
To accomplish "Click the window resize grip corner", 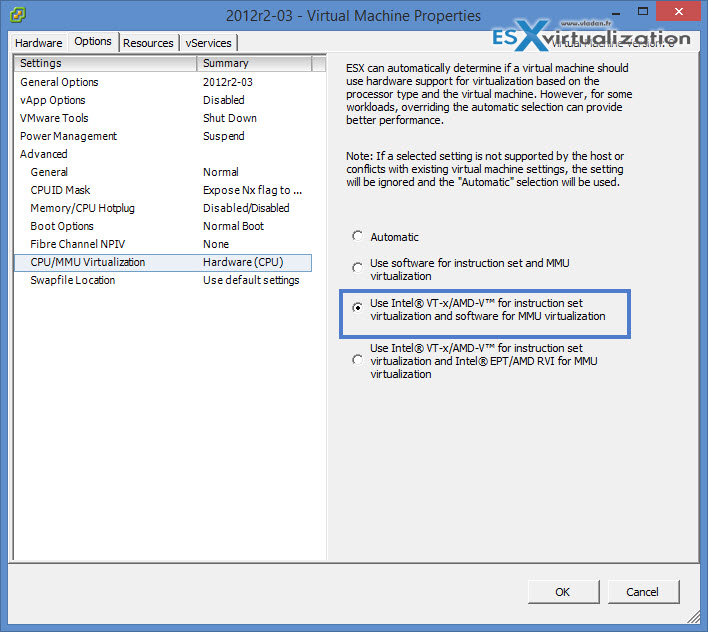I will pyautogui.click(x=693, y=617).
